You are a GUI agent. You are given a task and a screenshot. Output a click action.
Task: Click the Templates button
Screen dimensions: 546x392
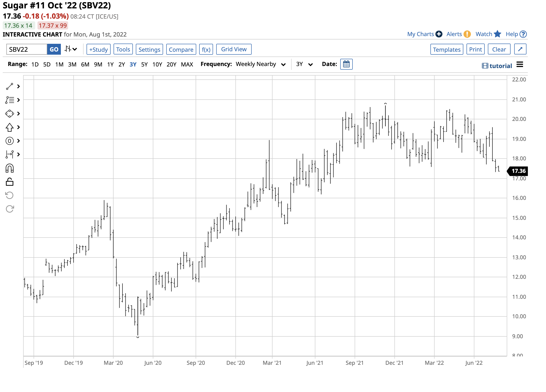pos(447,49)
